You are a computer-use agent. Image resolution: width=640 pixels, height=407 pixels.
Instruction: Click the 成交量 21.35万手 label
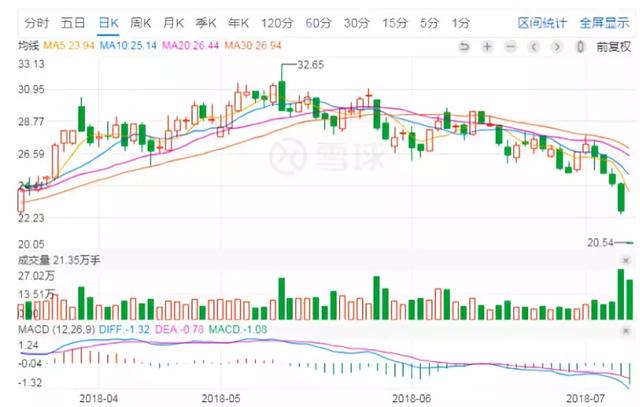pos(59,260)
